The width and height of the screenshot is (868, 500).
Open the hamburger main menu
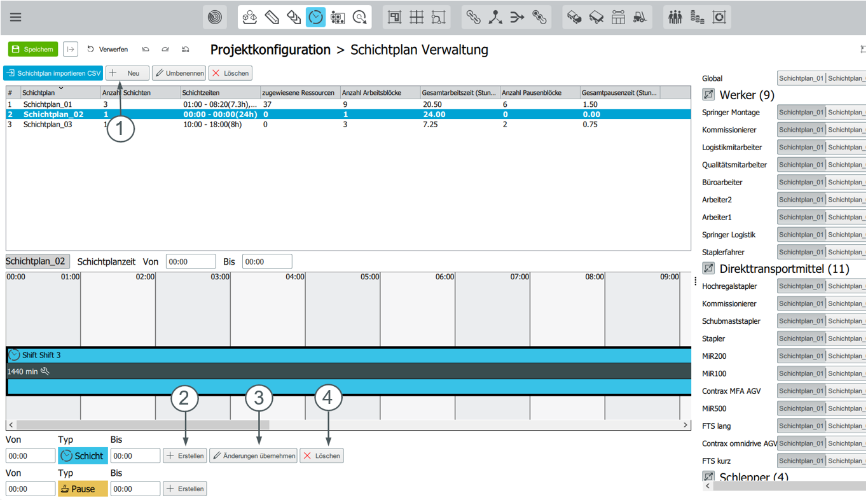click(x=16, y=17)
